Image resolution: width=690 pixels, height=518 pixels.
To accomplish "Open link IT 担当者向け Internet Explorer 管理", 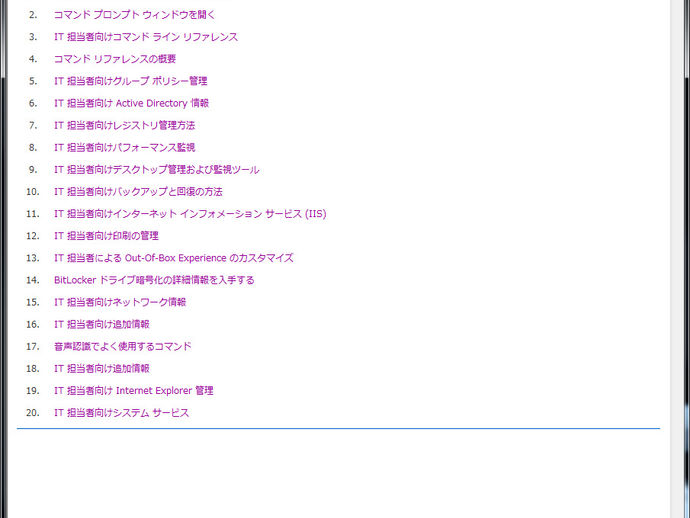I will [x=134, y=390].
